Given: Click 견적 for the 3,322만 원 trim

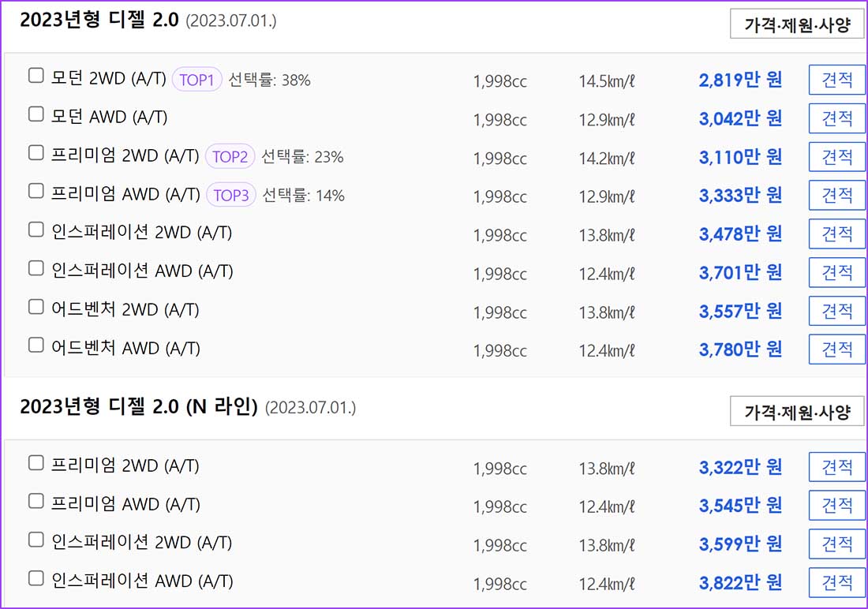Looking at the screenshot, I should tap(837, 467).
